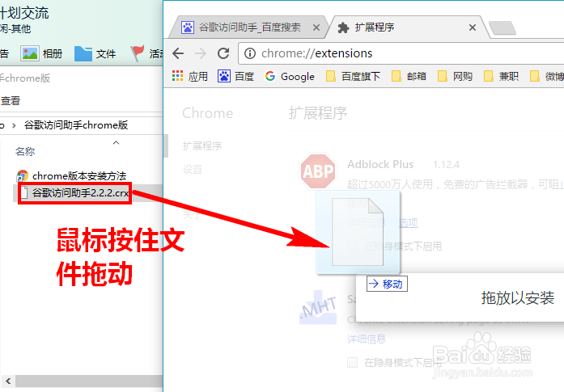Open the 百度 bookmark
The width and height of the screenshot is (564, 392).
tap(236, 76)
